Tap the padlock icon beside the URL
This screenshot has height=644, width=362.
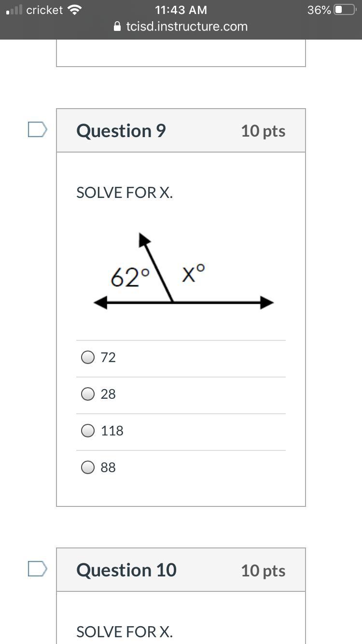(x=117, y=27)
